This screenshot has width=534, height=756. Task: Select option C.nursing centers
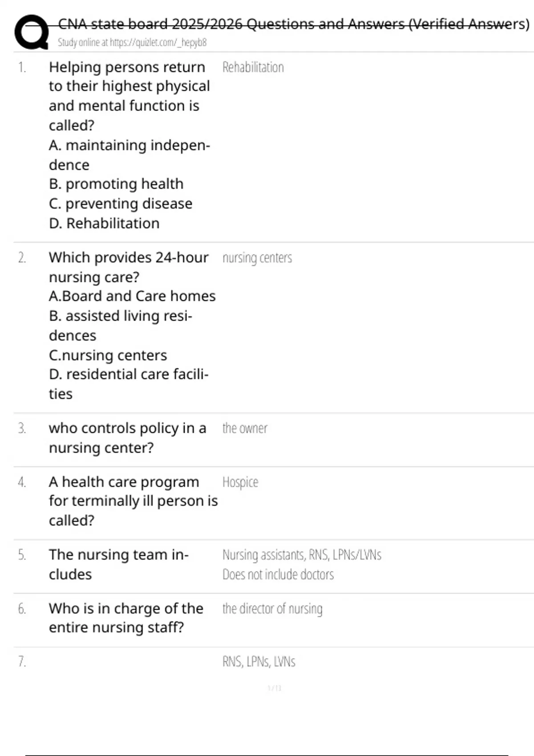click(x=108, y=355)
